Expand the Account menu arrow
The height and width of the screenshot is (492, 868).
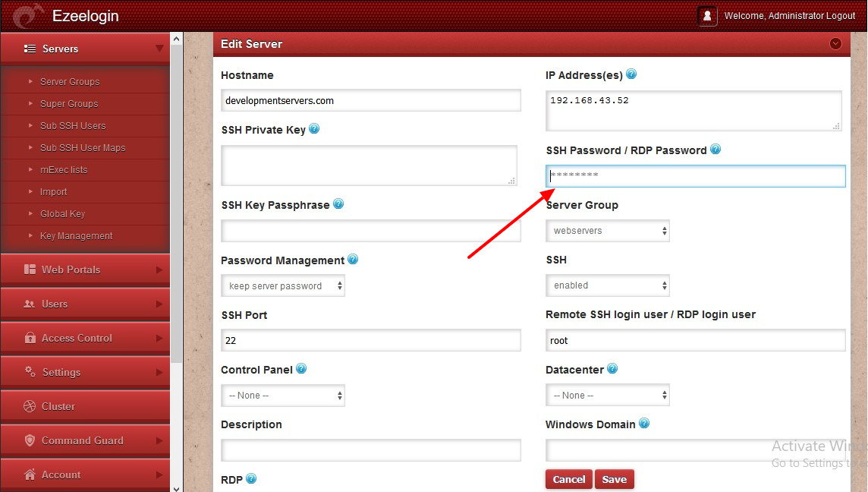pyautogui.click(x=159, y=475)
